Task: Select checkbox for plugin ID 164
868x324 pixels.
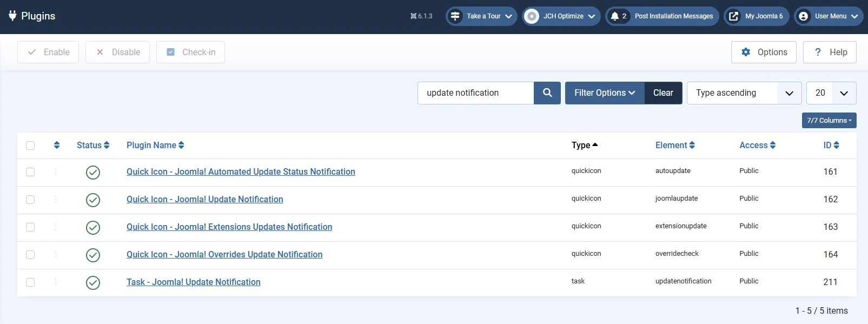Action: 30,255
